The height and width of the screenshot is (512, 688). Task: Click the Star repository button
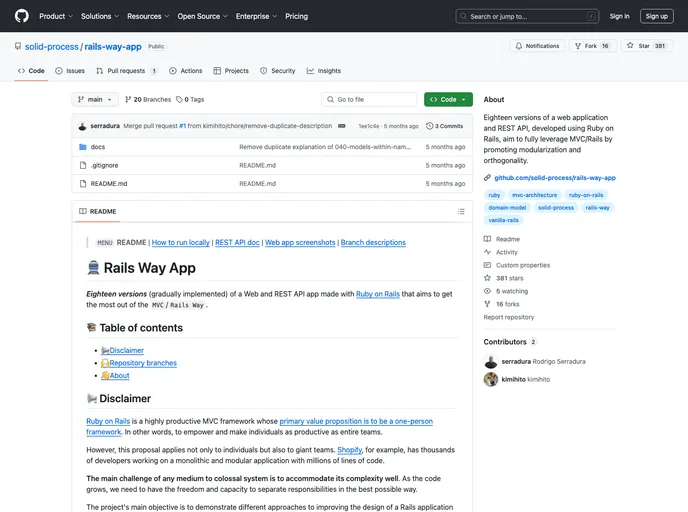[648, 46]
